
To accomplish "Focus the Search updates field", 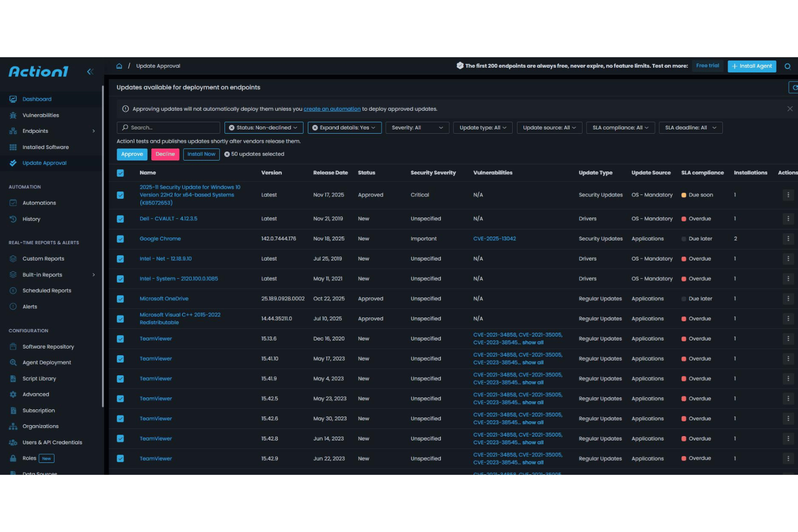I will (168, 128).
